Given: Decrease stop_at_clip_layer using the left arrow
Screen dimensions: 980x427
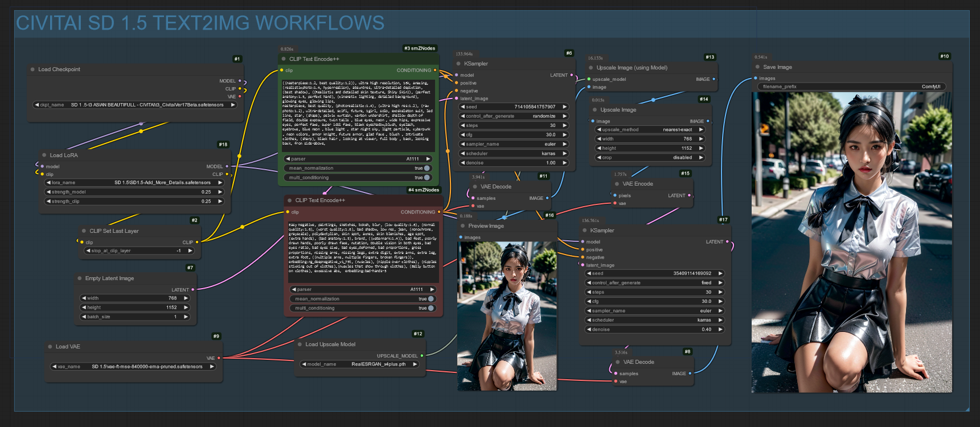Looking at the screenshot, I should [88, 251].
